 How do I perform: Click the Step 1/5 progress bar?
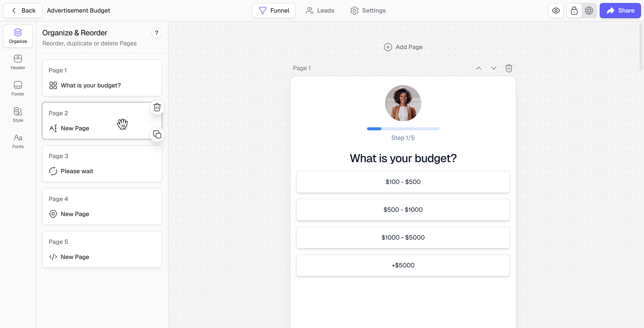403,129
